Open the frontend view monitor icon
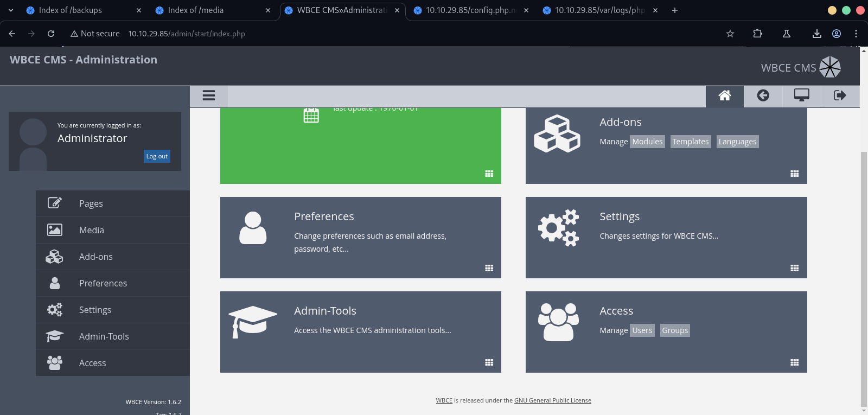Image resolution: width=868 pixels, height=415 pixels. coord(801,96)
